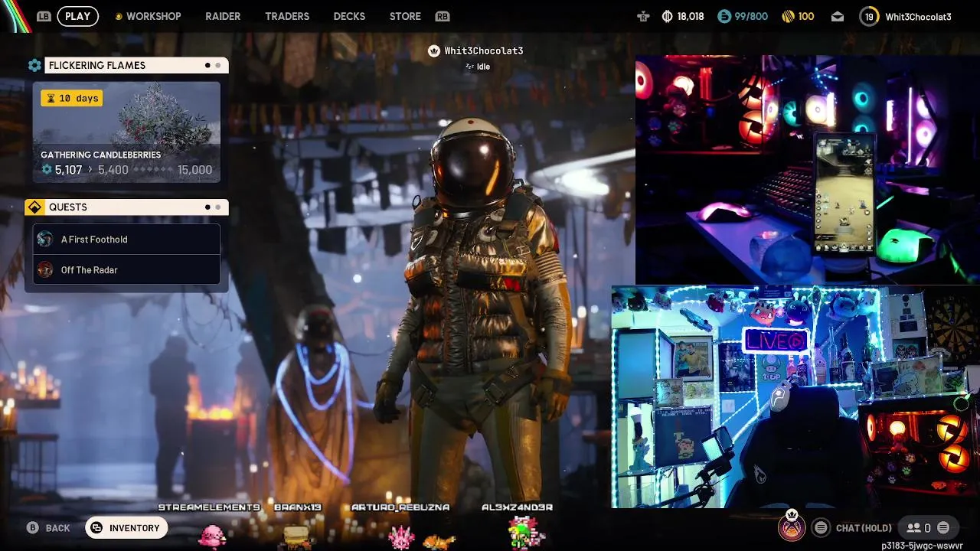This screenshot has height=551, width=980.
Task: Click the player avatar with crown at bottom
Action: [x=792, y=527]
